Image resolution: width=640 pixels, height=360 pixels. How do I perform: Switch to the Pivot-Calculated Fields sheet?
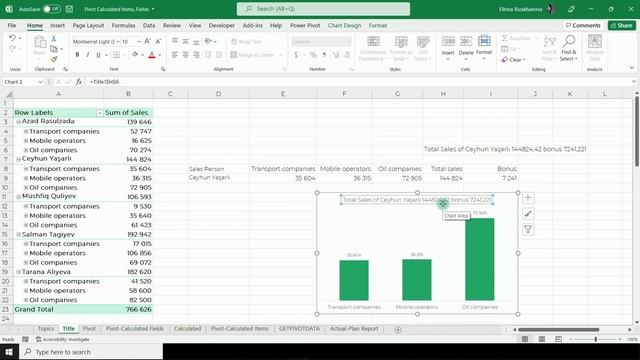click(134, 329)
